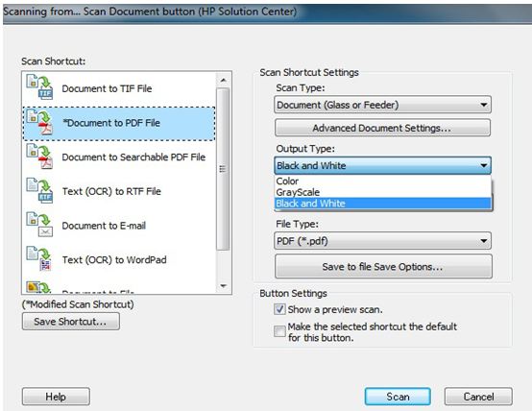Collapse the Output Type dropdown
532x411 pixels.
[382, 165]
